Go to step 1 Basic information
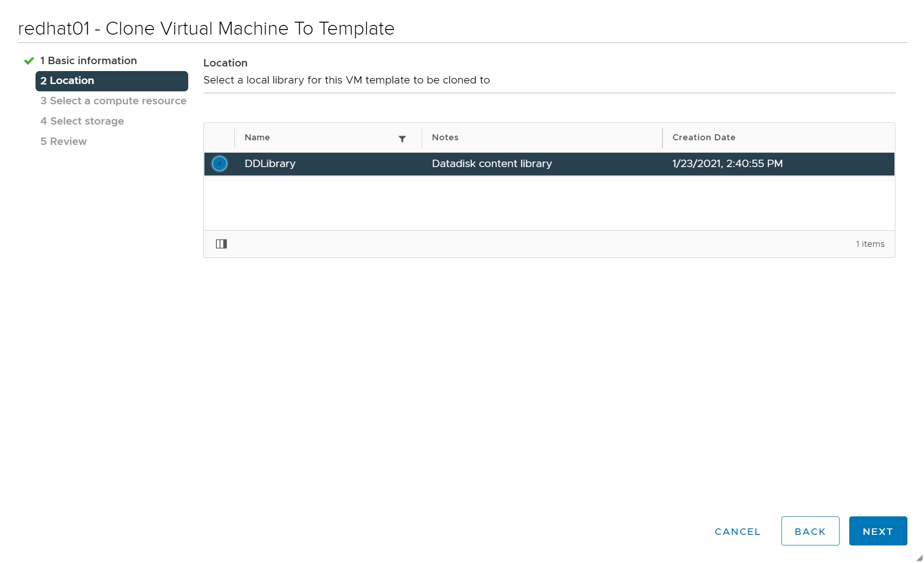Image resolution: width=924 pixels, height=563 pixels. (x=89, y=61)
